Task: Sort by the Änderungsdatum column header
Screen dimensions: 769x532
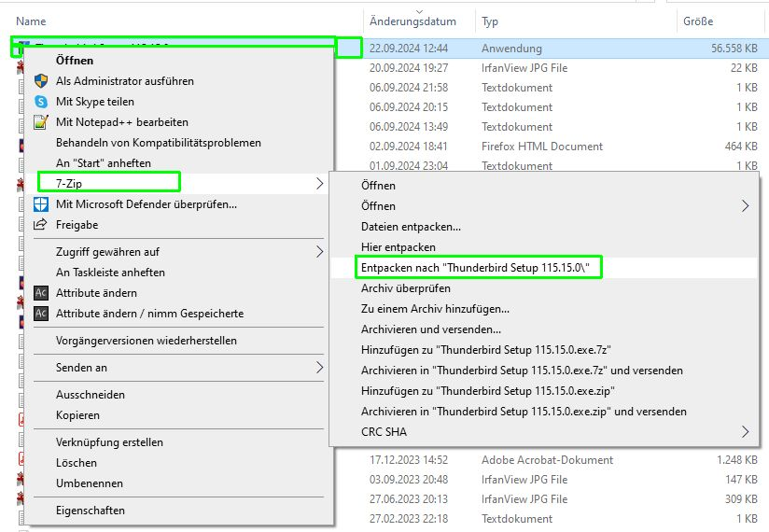Action: [x=412, y=21]
